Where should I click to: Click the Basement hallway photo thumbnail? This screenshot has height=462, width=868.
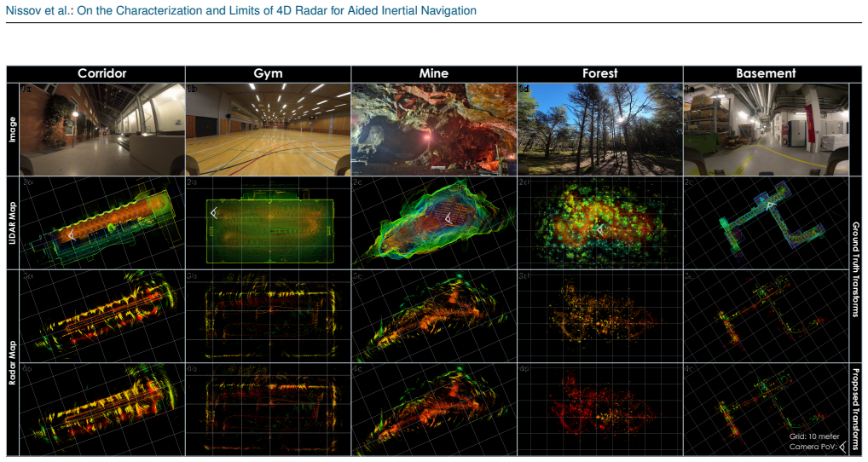tap(767, 130)
